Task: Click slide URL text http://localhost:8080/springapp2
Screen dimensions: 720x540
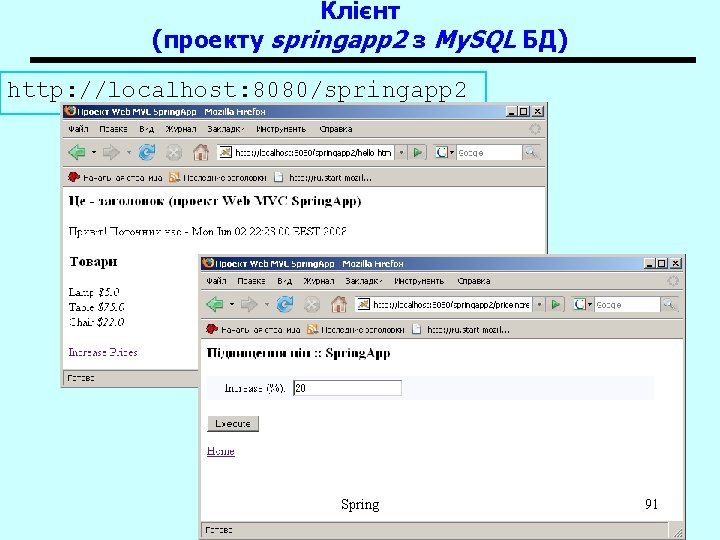Action: pos(237,90)
